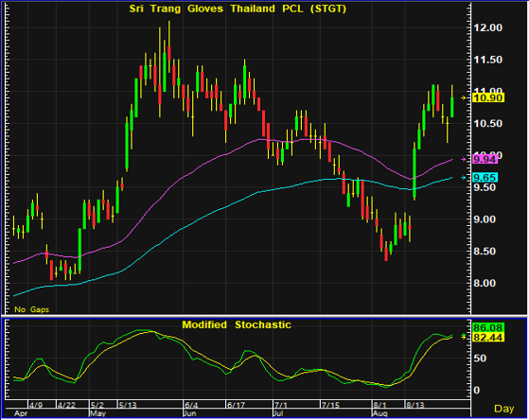The image size is (529, 420).
Task: Click the magenta 9.94 moving average label
Action: point(485,159)
